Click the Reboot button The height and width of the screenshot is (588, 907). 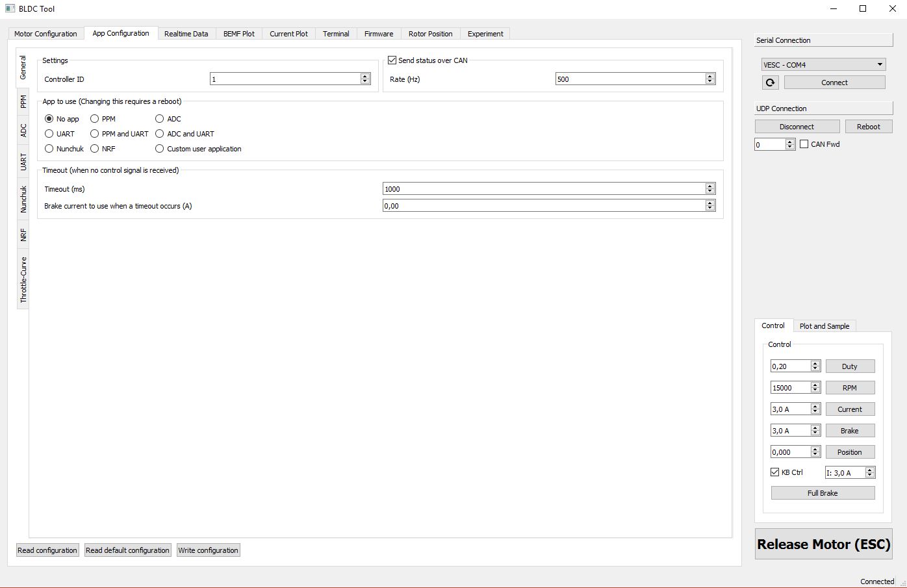pyautogui.click(x=869, y=127)
